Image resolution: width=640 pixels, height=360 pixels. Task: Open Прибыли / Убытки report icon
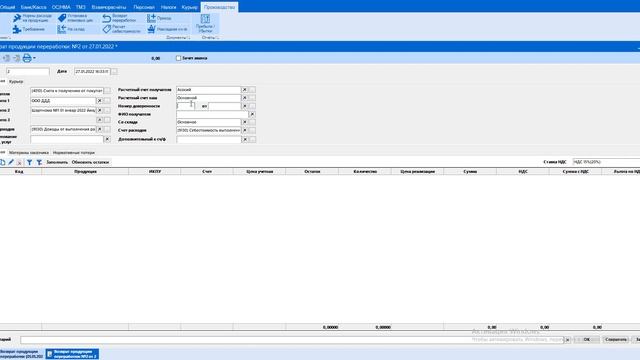click(205, 19)
